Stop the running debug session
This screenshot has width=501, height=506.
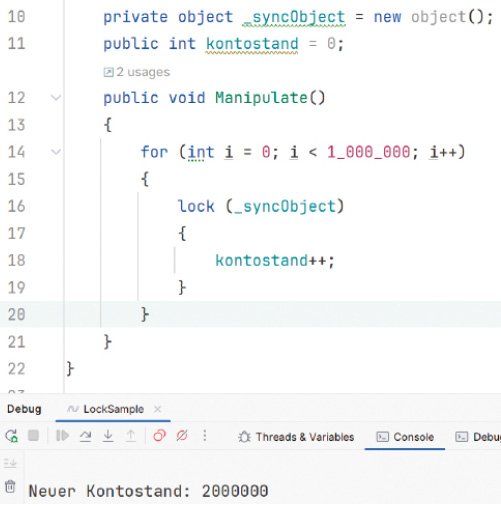coord(33,436)
